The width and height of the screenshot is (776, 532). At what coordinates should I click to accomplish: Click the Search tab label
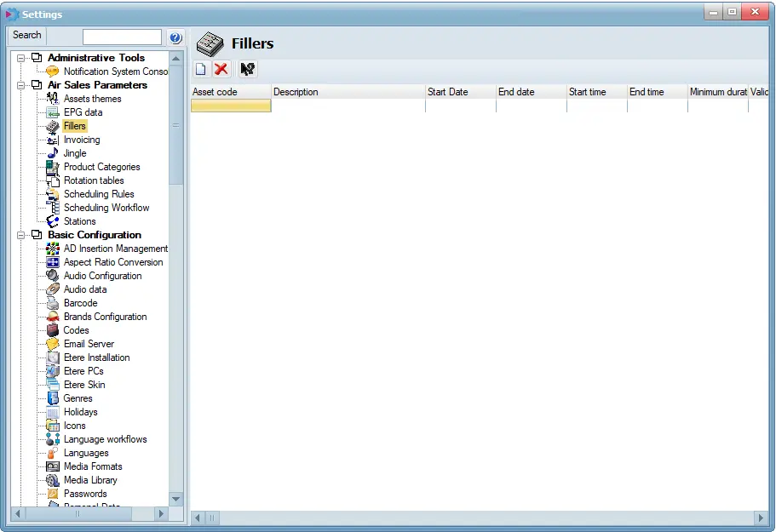(27, 36)
